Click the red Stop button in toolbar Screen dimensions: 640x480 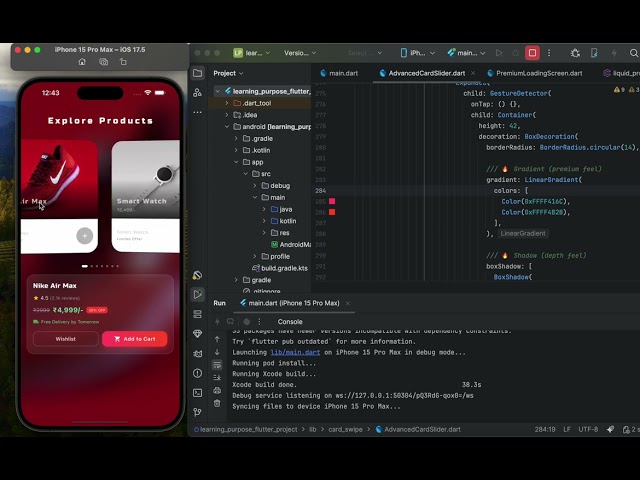[532, 53]
